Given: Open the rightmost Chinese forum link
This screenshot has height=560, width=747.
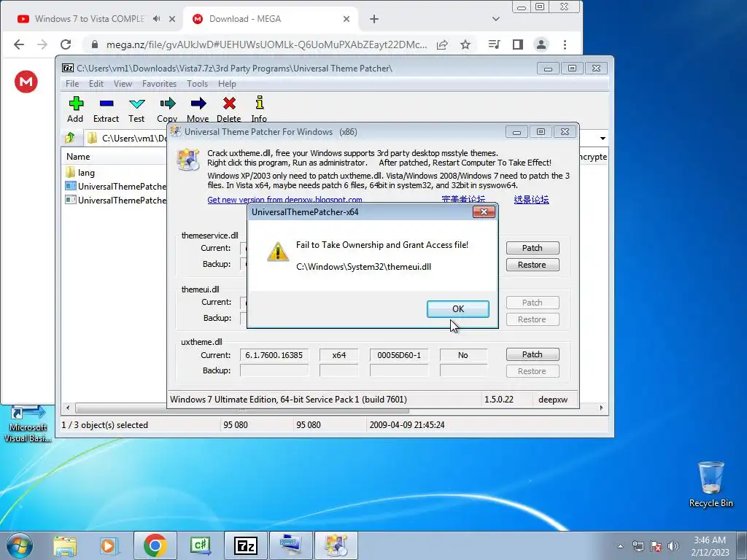Looking at the screenshot, I should [x=531, y=200].
